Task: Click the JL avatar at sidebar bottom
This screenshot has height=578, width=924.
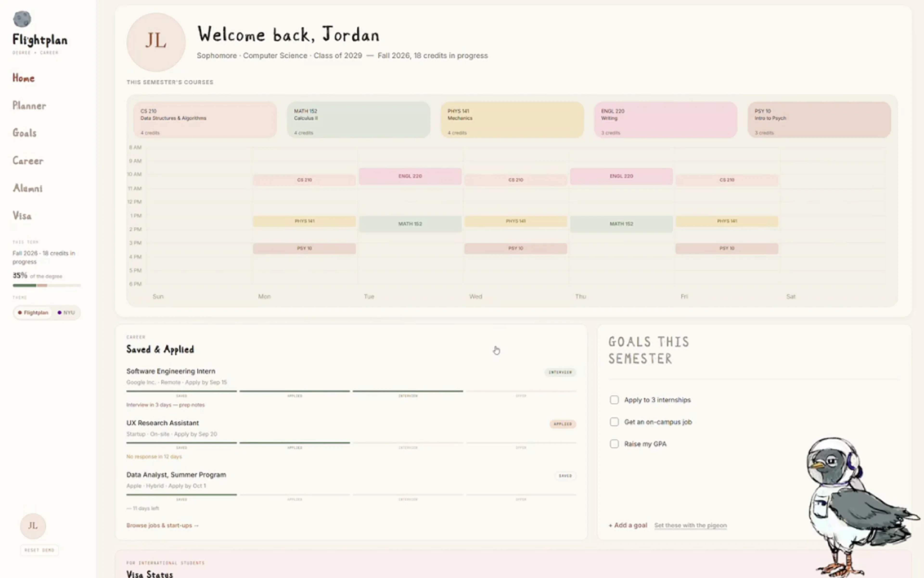Action: click(x=33, y=526)
